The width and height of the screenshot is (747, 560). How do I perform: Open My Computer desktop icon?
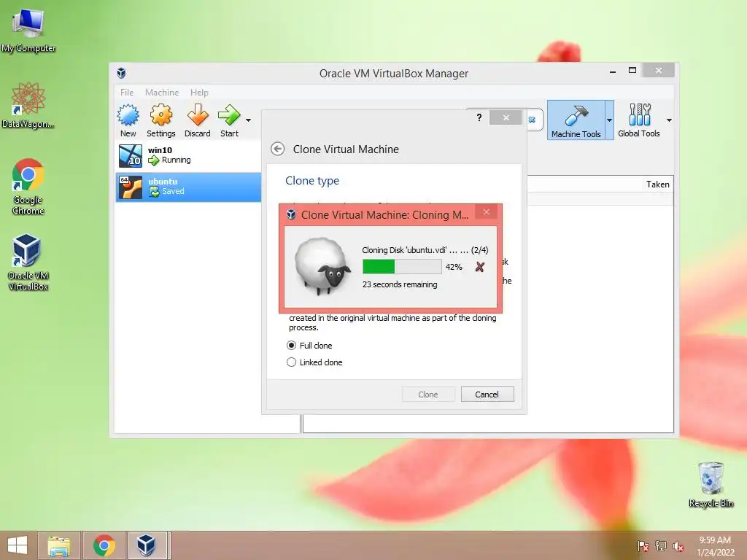tap(28, 31)
